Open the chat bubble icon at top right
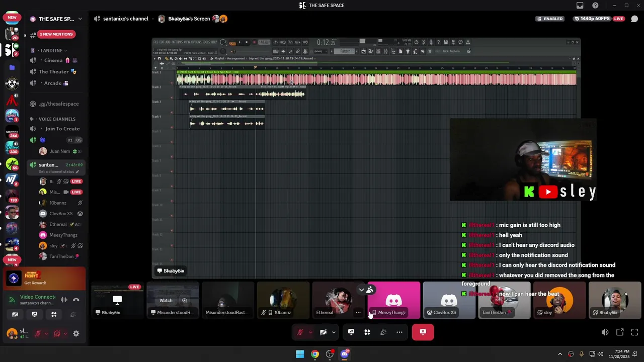The width and height of the screenshot is (644, 362). tap(634, 19)
